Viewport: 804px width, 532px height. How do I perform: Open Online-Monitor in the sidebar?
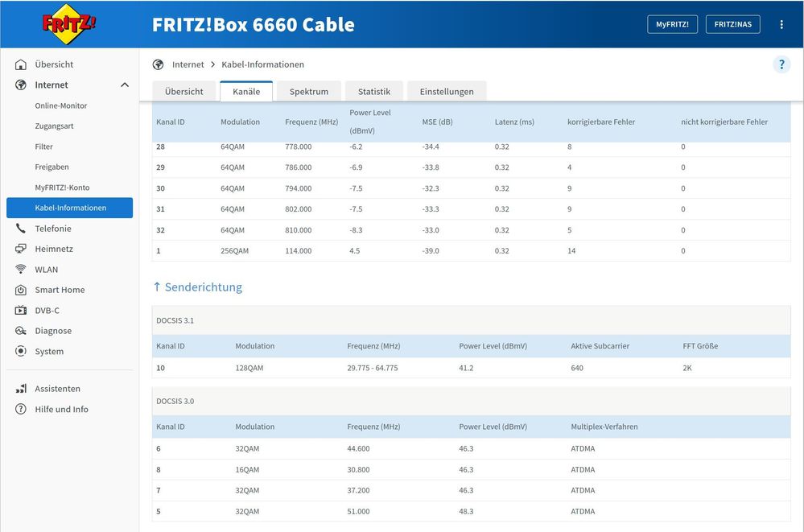(x=61, y=105)
